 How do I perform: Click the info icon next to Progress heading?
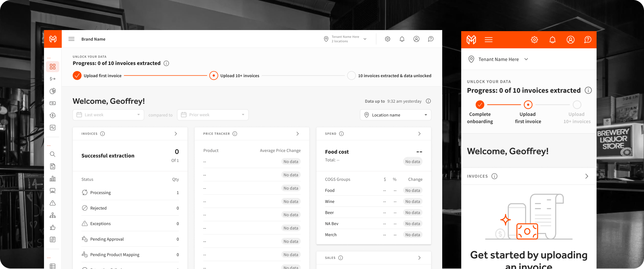coord(166,63)
